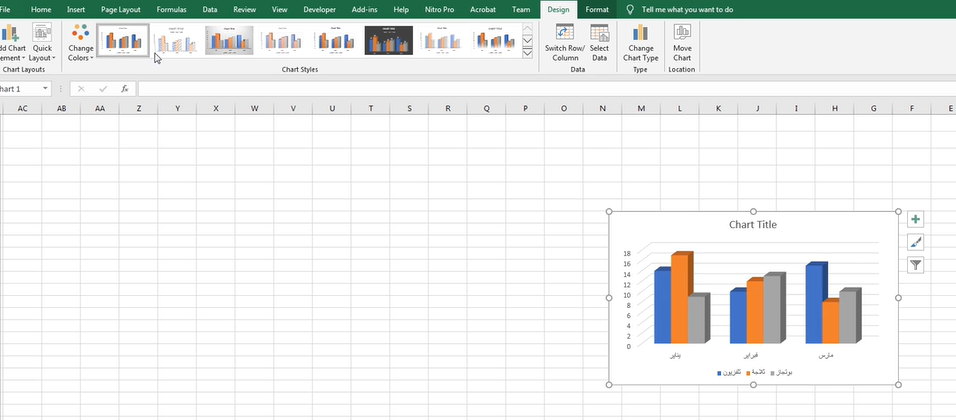Open the Add-ins tab
956x420 pixels.
[365, 10]
